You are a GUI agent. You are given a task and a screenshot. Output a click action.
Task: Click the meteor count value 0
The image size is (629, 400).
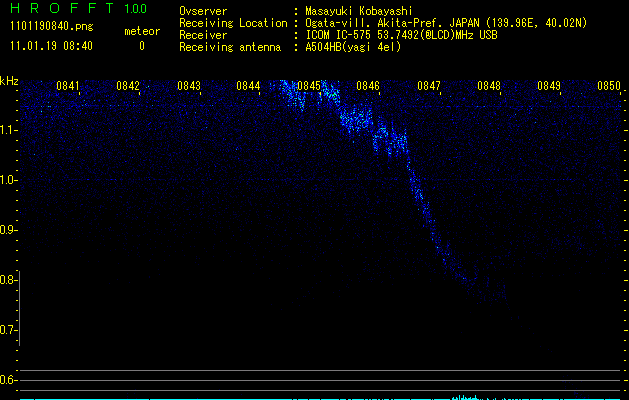point(142,46)
